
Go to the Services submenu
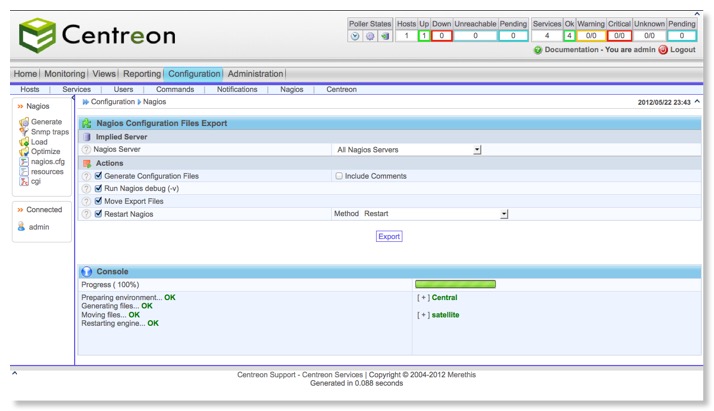(76, 90)
